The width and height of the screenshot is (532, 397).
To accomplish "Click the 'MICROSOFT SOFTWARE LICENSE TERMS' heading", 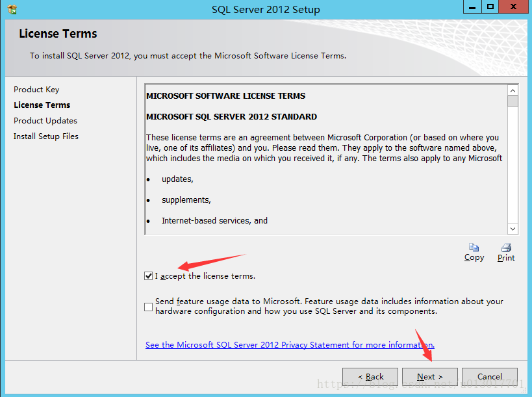I will [225, 96].
